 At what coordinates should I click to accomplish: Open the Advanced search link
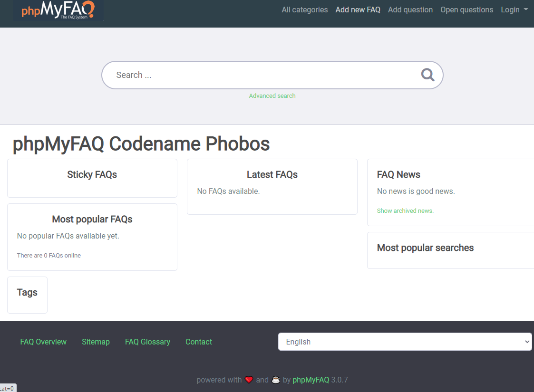pyautogui.click(x=272, y=96)
